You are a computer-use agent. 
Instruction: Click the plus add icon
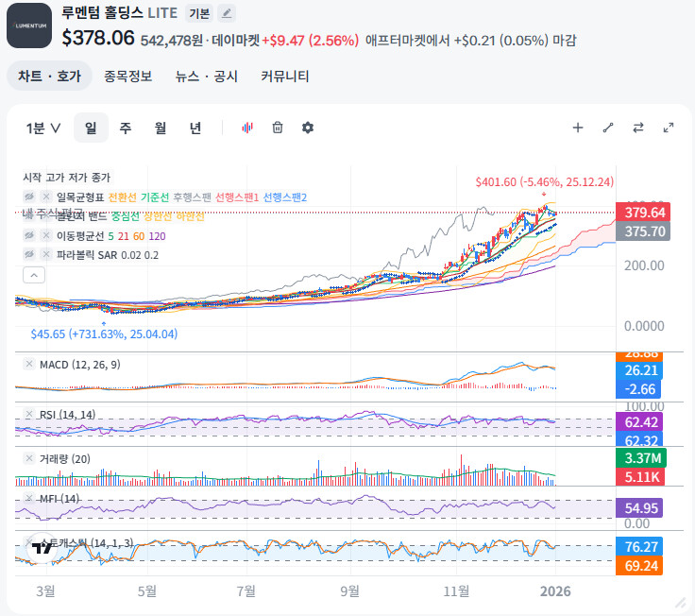578,128
